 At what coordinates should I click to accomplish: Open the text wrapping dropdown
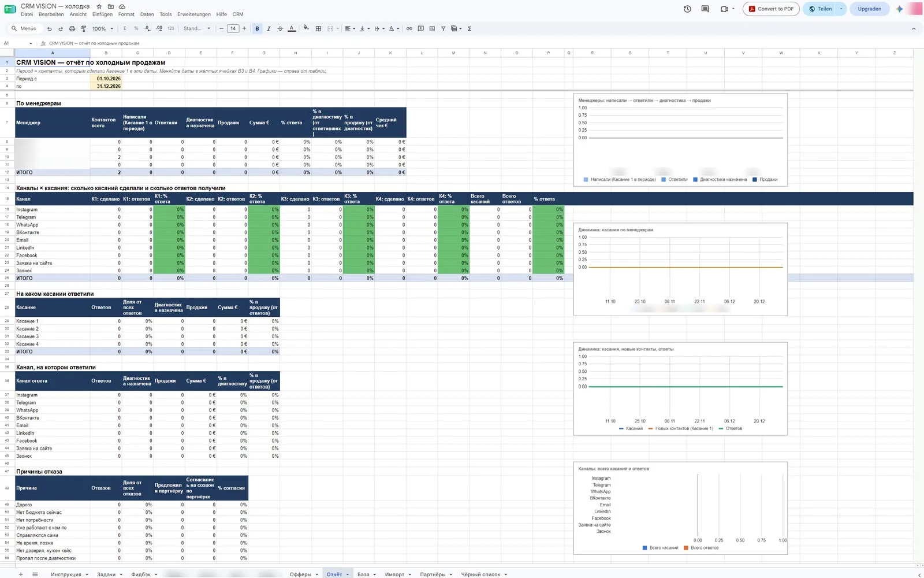379,28
